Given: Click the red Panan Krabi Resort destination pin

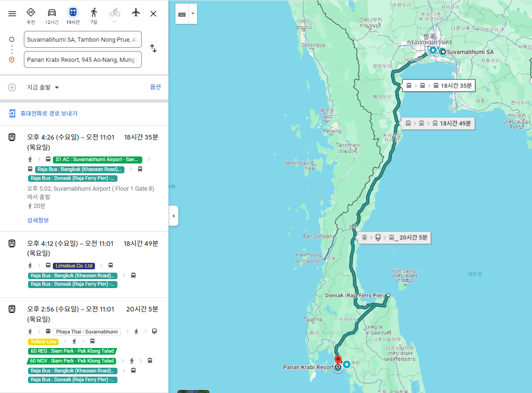Looking at the screenshot, I should (338, 360).
